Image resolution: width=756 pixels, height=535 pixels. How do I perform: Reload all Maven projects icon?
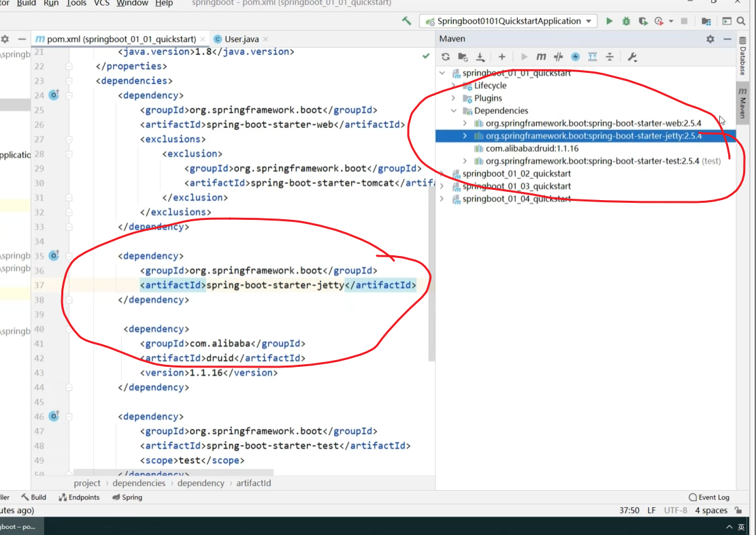click(x=446, y=57)
